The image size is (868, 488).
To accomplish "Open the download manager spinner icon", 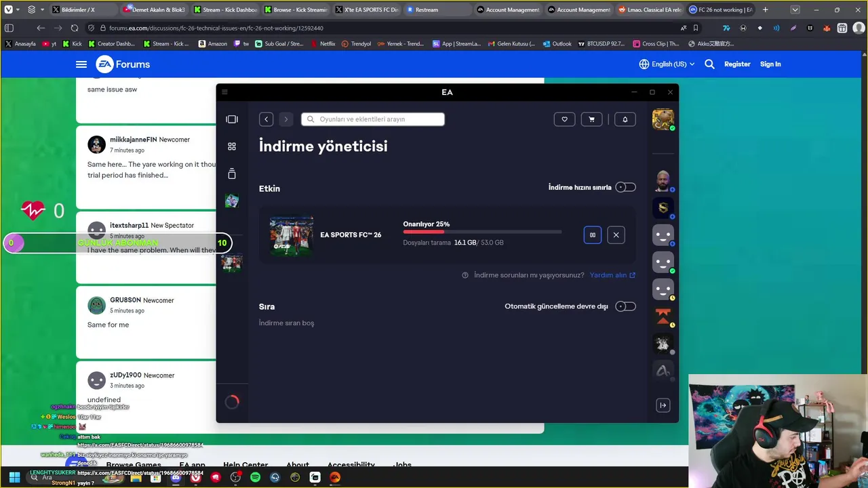I will [x=232, y=402].
